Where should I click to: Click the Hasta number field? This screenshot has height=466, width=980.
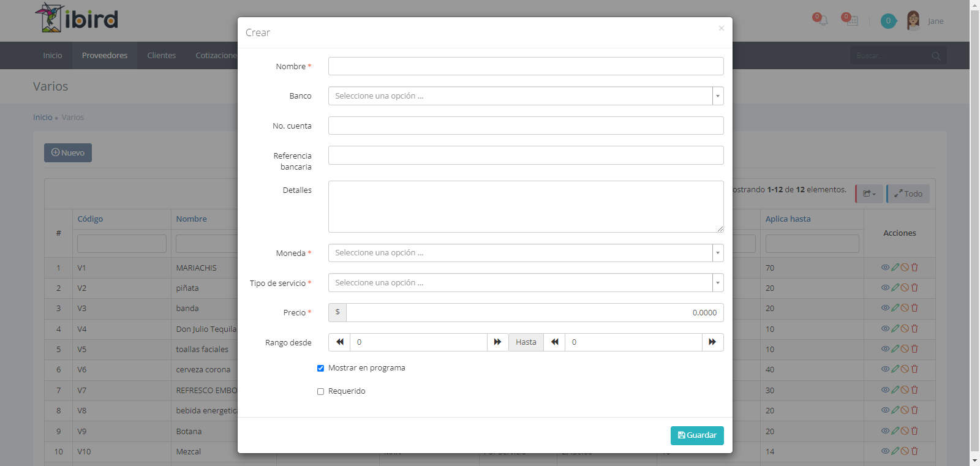click(633, 342)
